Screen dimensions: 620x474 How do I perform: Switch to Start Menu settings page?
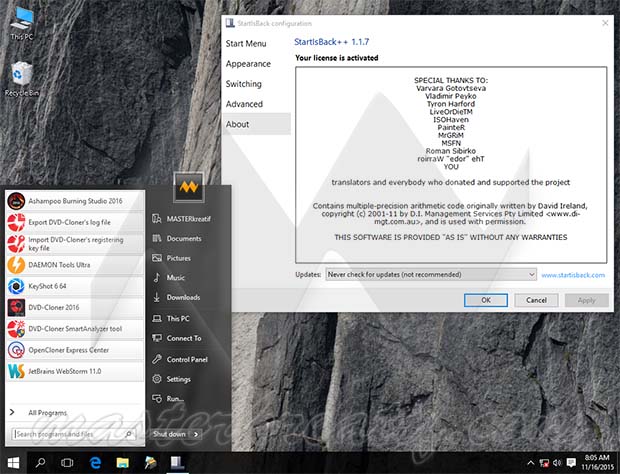[x=246, y=43]
